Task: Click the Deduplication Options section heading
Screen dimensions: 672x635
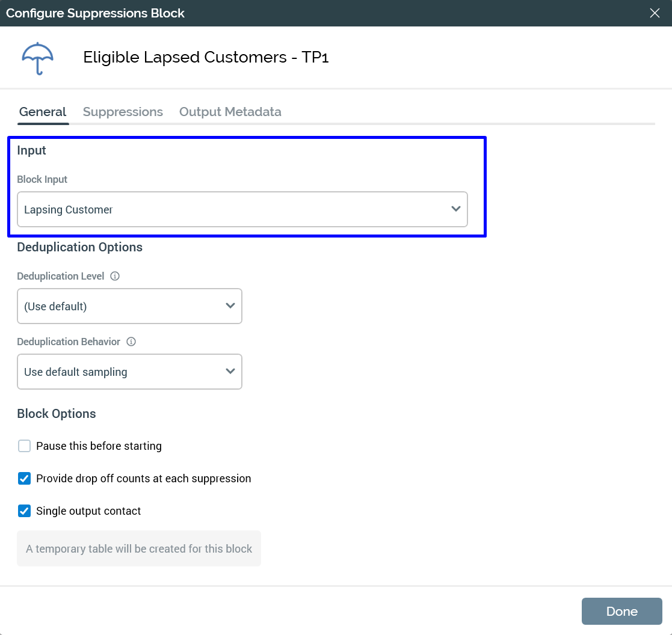Action: click(x=79, y=247)
